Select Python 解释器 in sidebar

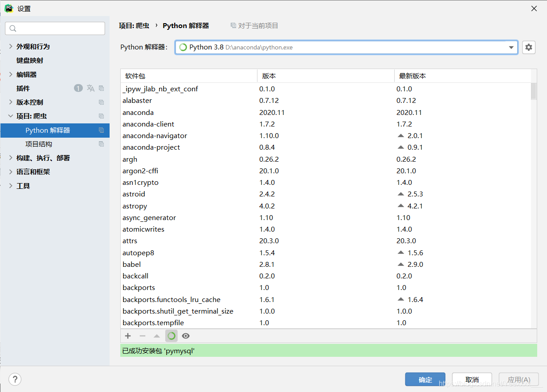(x=55, y=130)
